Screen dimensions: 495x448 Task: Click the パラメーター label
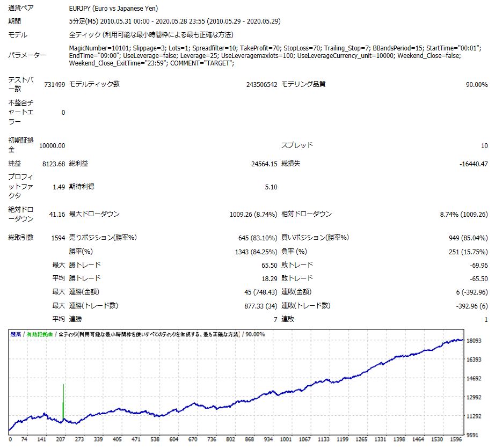(27, 55)
